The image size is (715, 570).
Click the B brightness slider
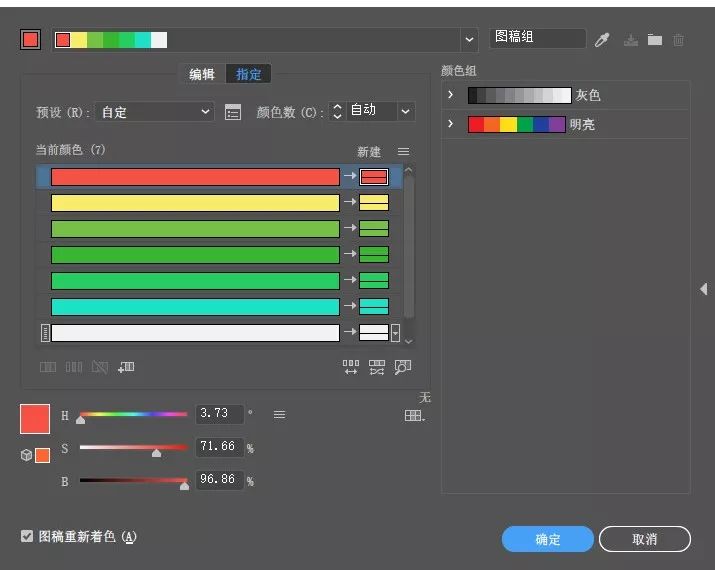pos(134,480)
